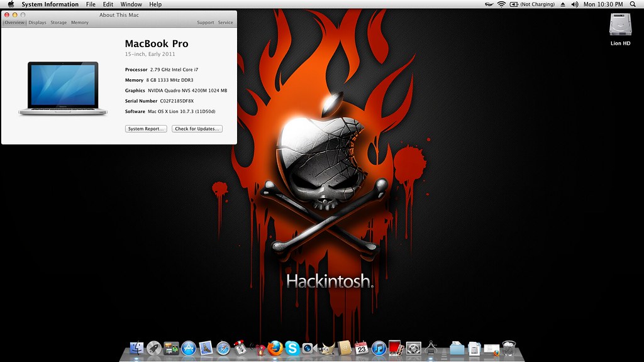Launch Launchpad rocket icon in Dock
This screenshot has width=644, height=362.
[x=154, y=348]
